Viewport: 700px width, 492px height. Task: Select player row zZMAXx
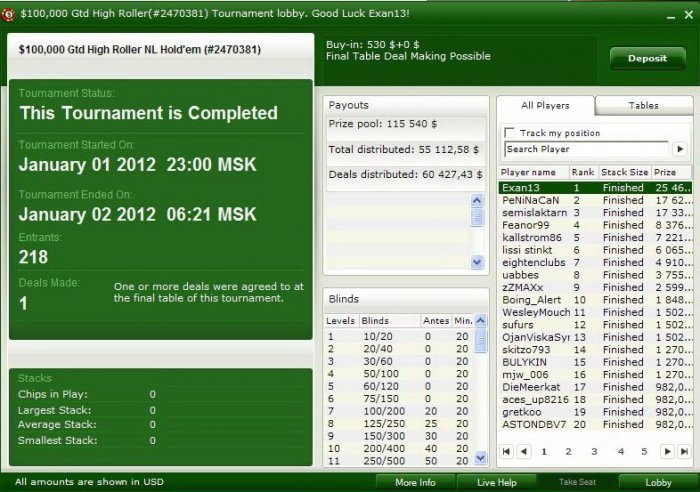coord(595,288)
